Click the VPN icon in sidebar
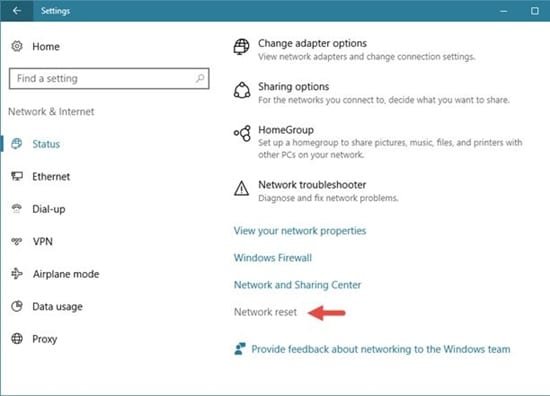Viewport: 550px width, 396px height. 16,241
